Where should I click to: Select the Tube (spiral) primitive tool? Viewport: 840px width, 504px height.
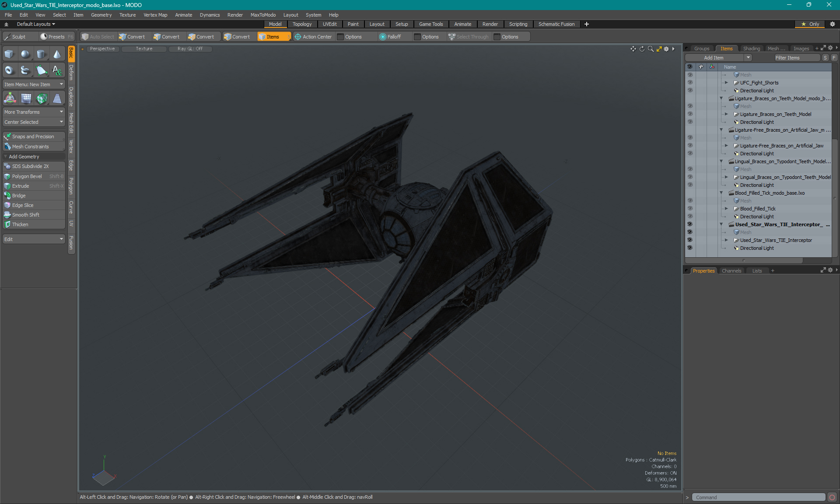click(25, 70)
